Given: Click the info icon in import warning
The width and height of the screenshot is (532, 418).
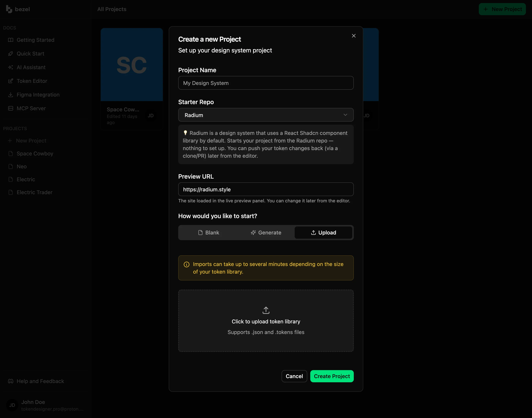Looking at the screenshot, I should [186, 264].
